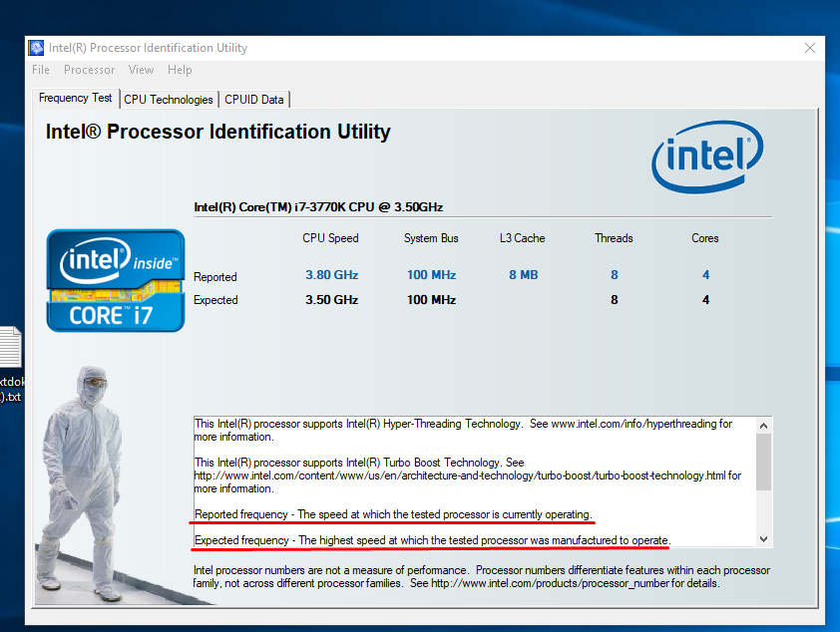Click the reported Threads value 8
Viewport: 840px width, 632px height.
point(615,275)
